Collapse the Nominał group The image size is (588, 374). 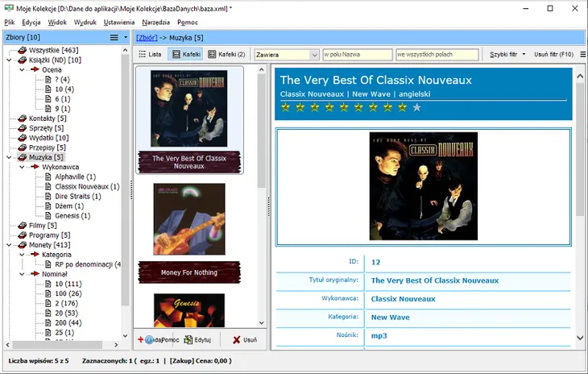(22, 274)
